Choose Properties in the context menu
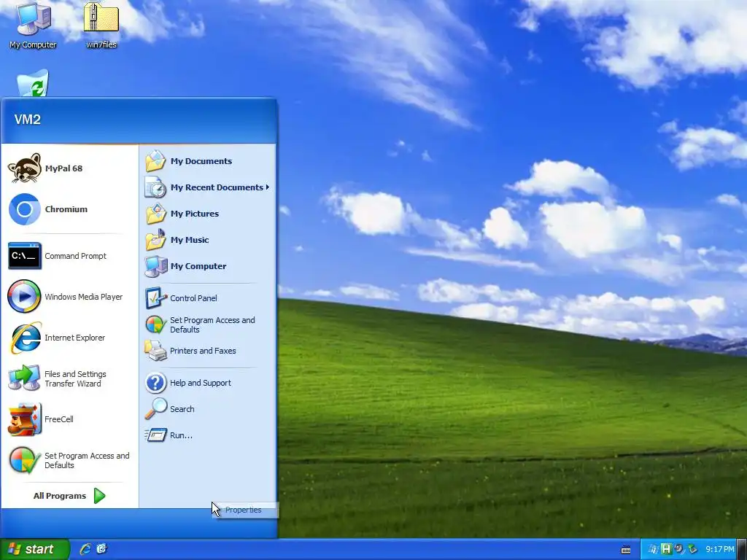The image size is (747, 560). point(244,510)
